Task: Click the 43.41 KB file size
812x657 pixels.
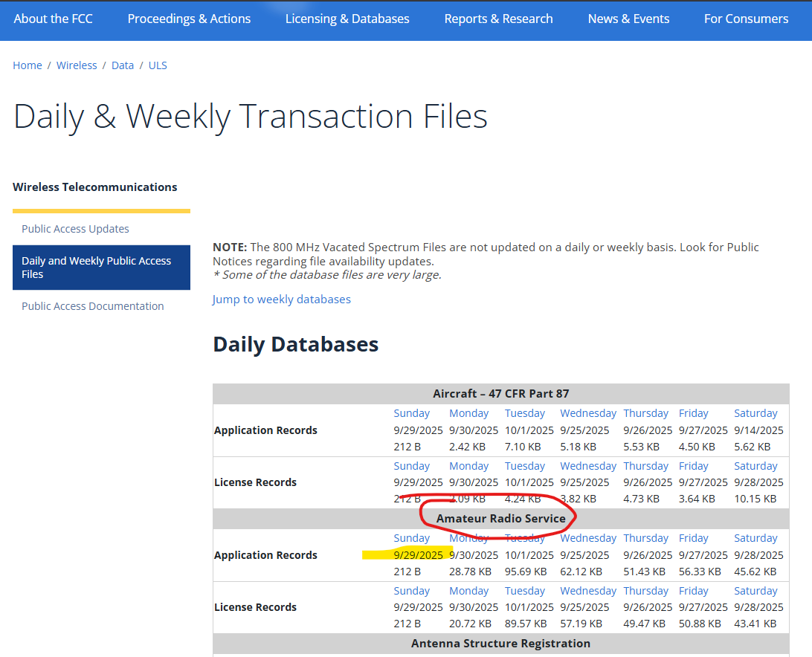Action: tap(755, 624)
